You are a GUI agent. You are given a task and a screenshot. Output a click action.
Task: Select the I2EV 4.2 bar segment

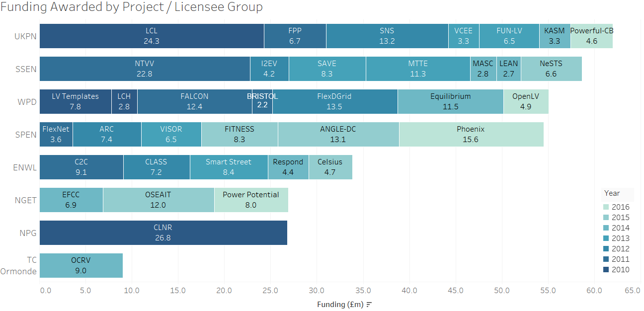pos(269,69)
